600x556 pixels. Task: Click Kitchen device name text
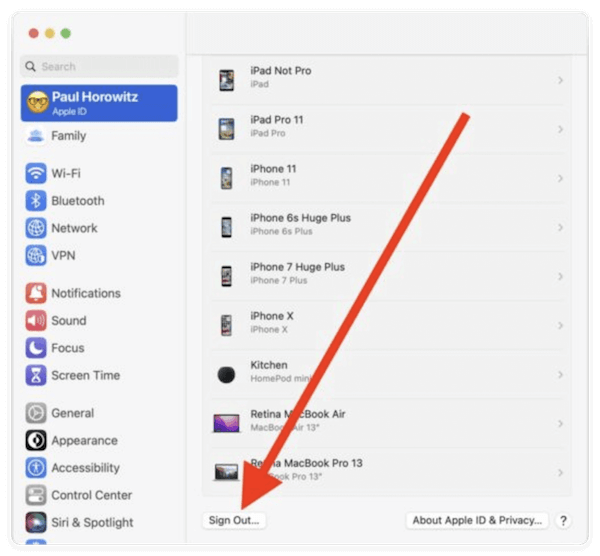[269, 365]
